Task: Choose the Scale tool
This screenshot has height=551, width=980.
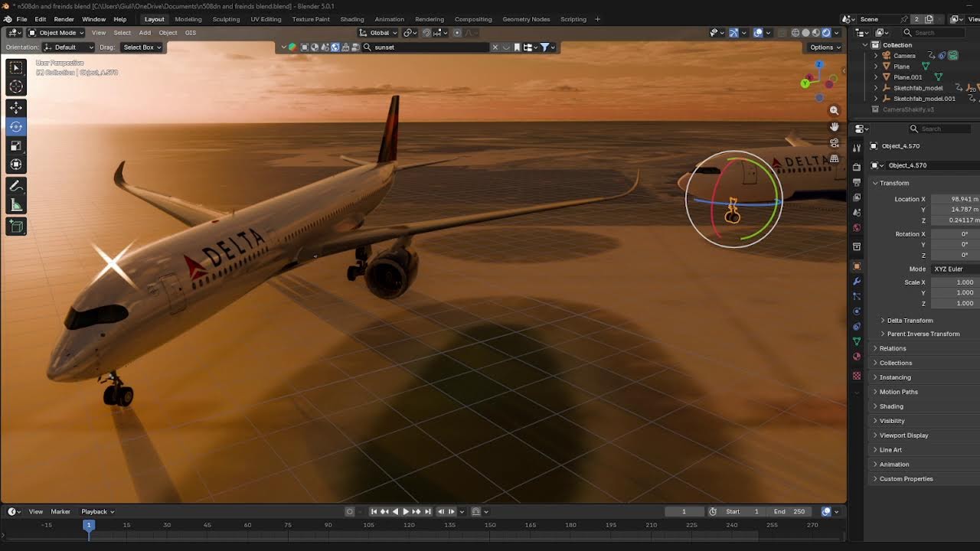Action: click(x=16, y=145)
